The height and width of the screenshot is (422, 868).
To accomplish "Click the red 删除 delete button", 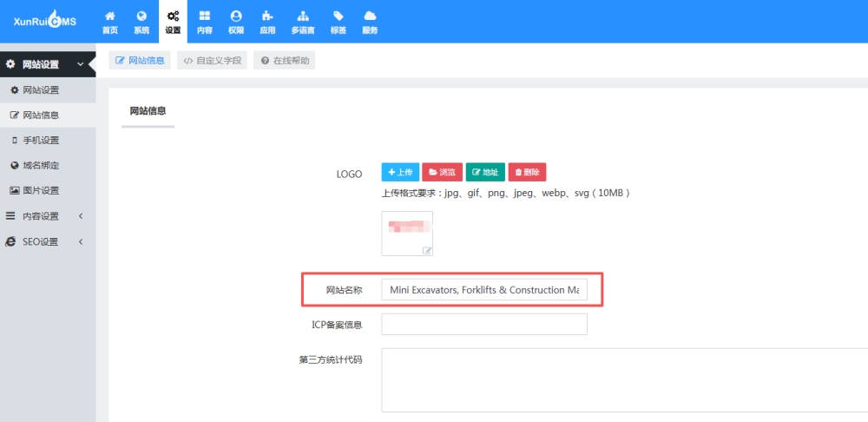I will 527,172.
